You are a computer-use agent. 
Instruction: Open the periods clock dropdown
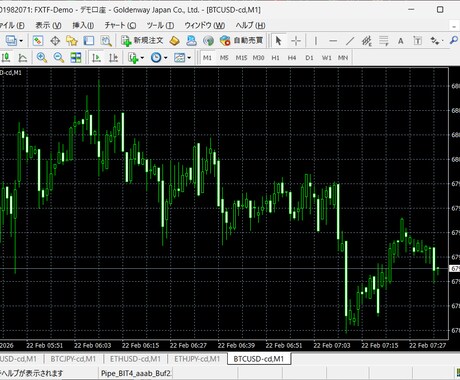pos(159,58)
